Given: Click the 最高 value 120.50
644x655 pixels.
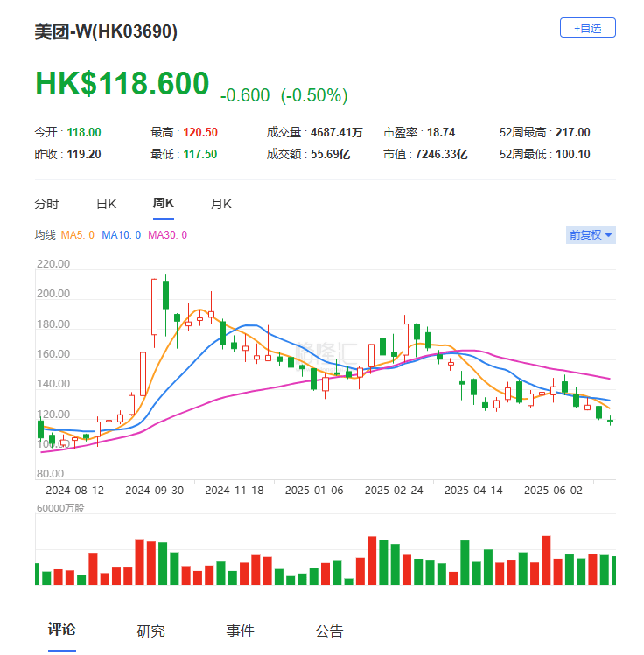Looking at the screenshot, I should point(200,132).
